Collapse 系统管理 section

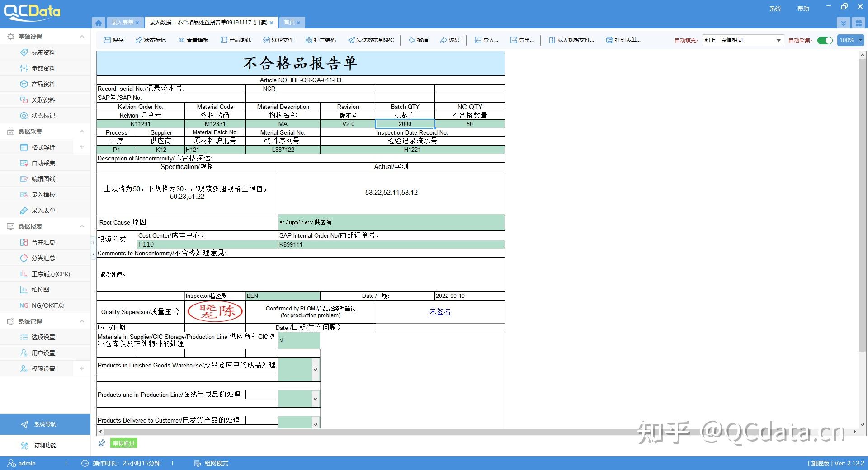tap(82, 321)
